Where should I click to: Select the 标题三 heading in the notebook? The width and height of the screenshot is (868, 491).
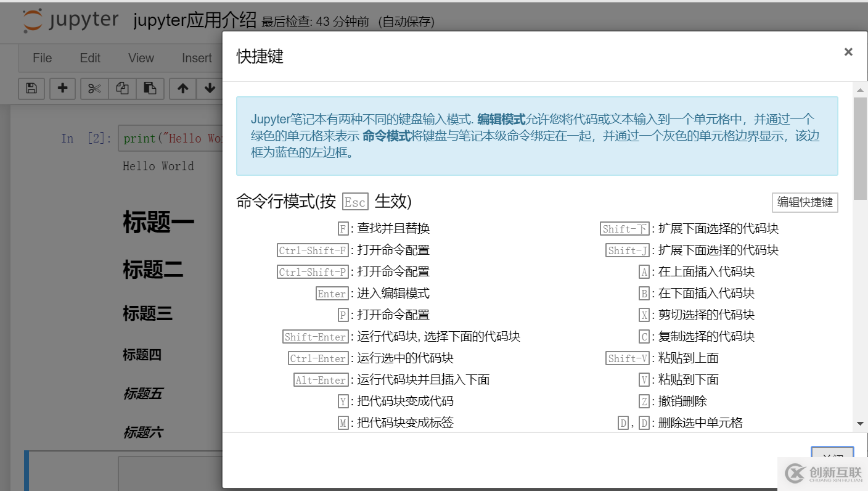pos(147,313)
